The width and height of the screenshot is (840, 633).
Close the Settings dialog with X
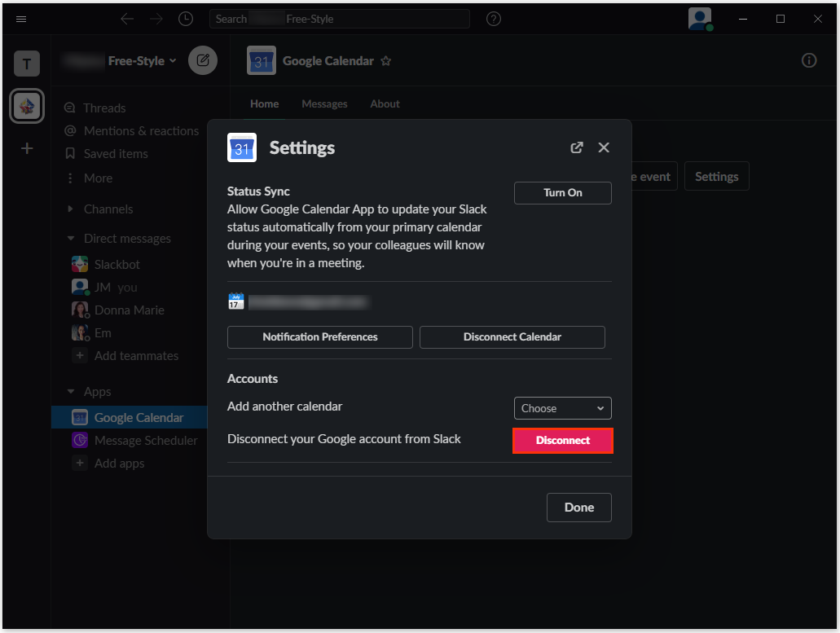(604, 147)
